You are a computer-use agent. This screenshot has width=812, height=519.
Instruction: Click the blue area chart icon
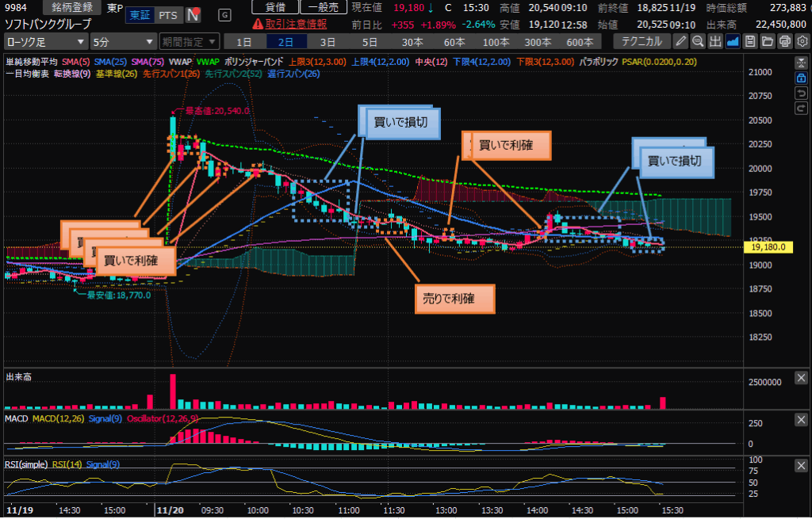point(732,40)
